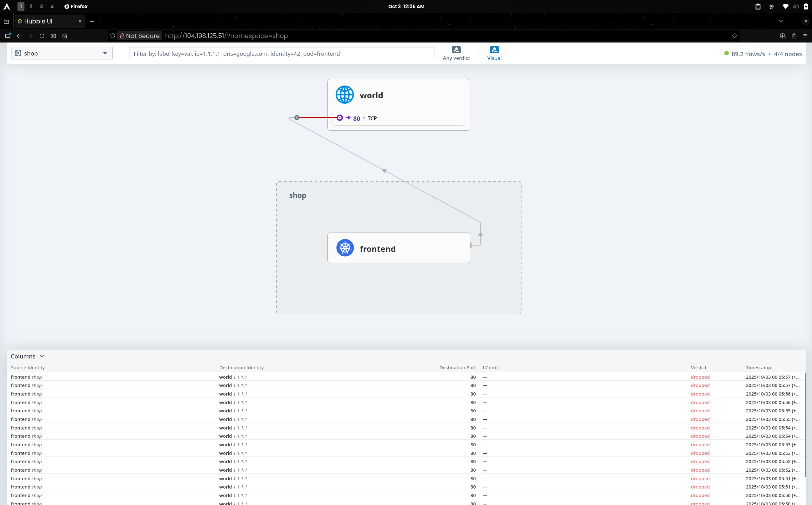Click the frontend Kubernetes wheel icon
This screenshot has height=505, width=812.
tap(345, 248)
